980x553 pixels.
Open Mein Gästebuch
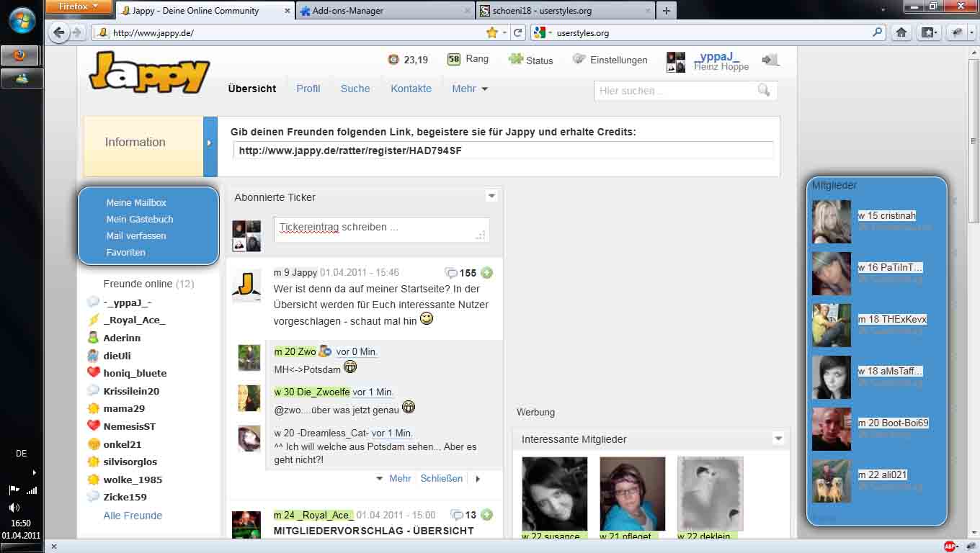(x=140, y=220)
